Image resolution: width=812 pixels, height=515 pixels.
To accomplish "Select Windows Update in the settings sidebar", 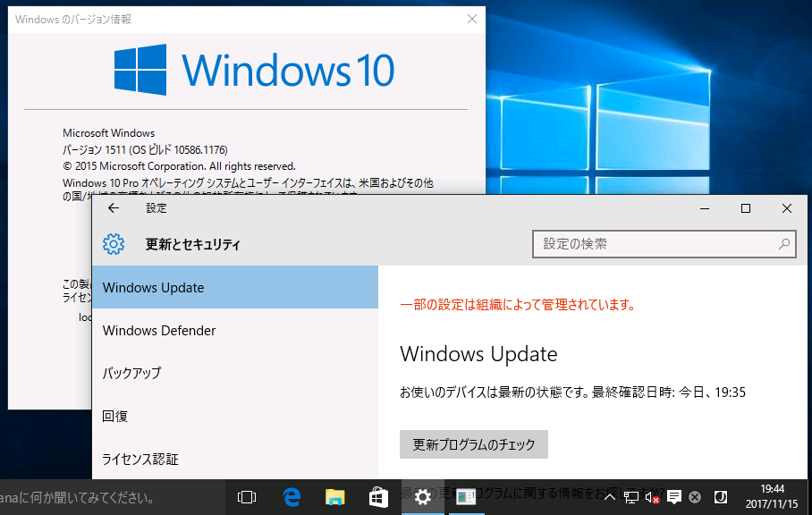I will (x=235, y=287).
